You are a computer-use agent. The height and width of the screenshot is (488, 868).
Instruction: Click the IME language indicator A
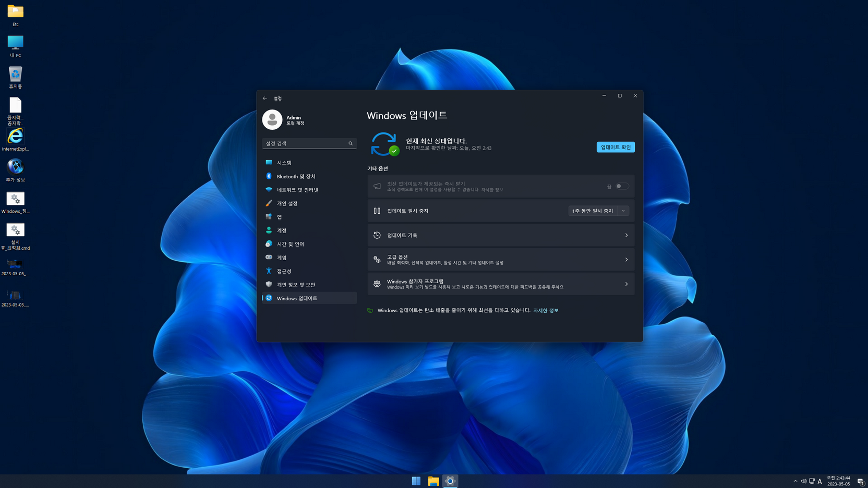(819, 481)
